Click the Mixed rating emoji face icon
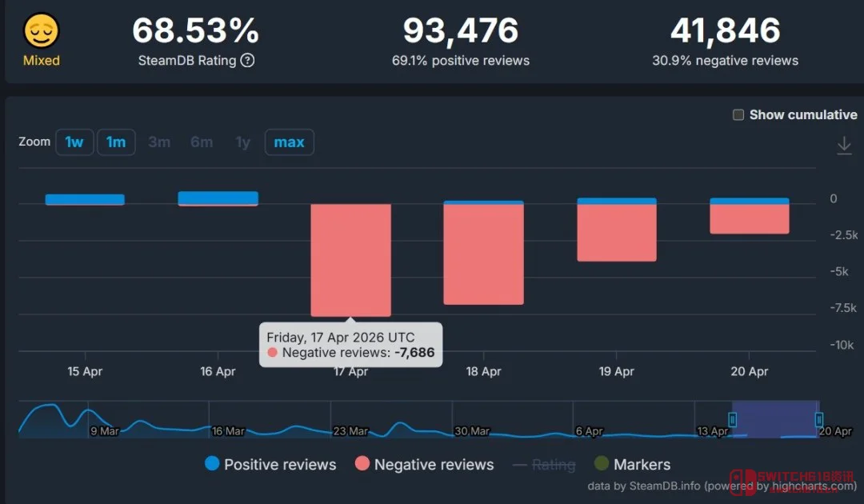This screenshot has width=864, height=504. [42, 32]
